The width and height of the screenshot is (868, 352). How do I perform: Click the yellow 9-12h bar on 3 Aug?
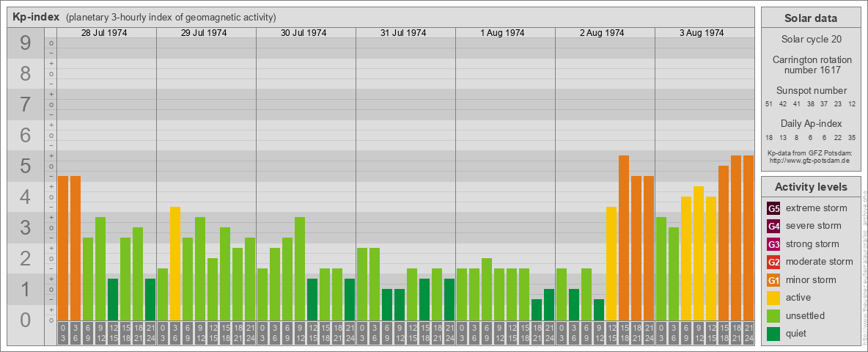pyautogui.click(x=699, y=254)
